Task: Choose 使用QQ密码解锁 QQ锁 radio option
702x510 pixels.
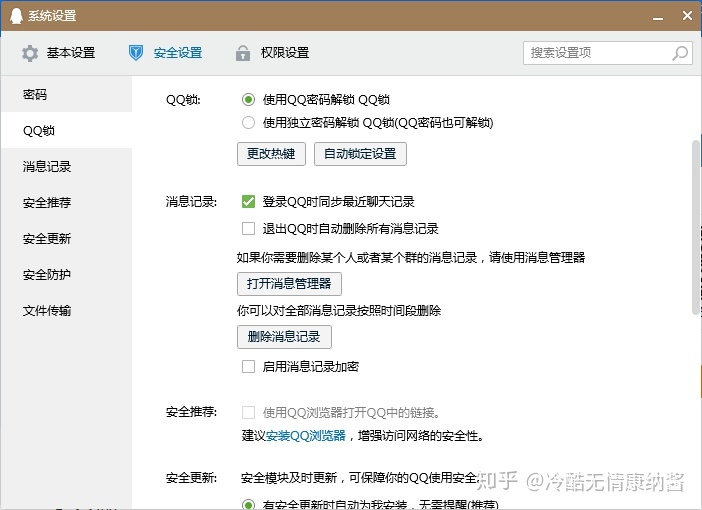Action: click(x=248, y=99)
